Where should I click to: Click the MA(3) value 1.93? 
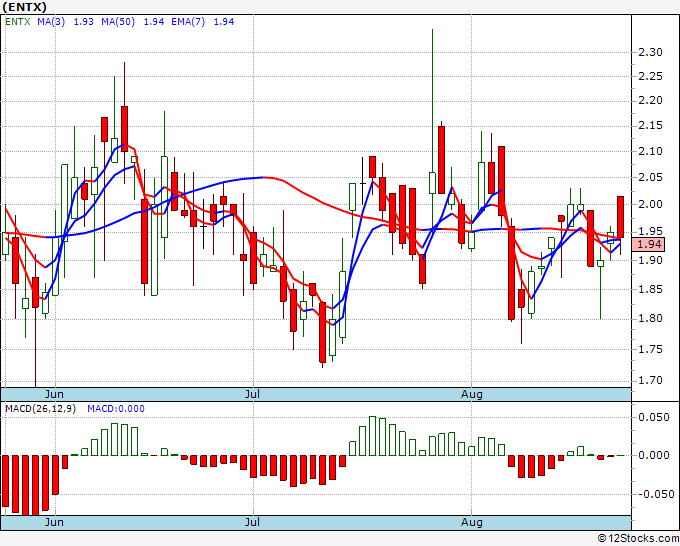(x=83, y=22)
